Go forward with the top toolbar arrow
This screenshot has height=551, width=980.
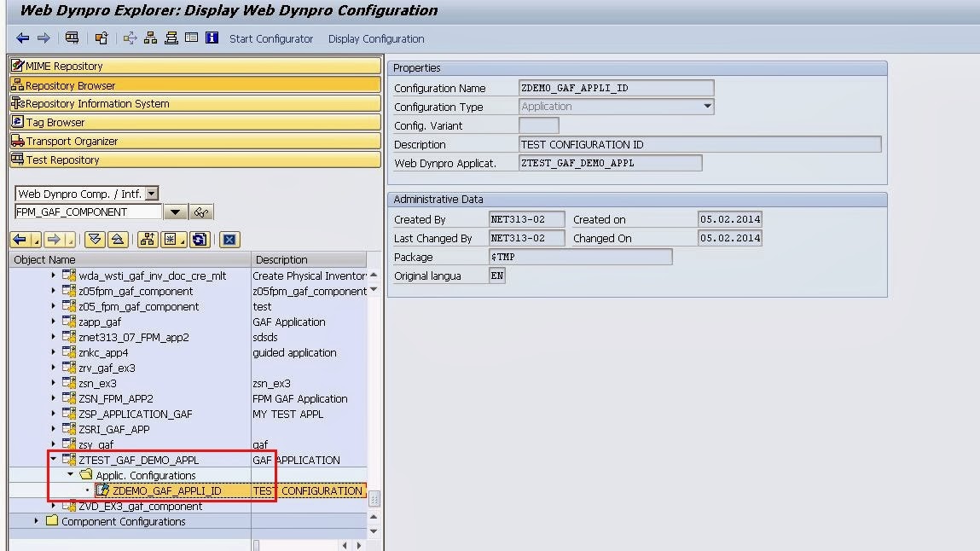pos(43,38)
